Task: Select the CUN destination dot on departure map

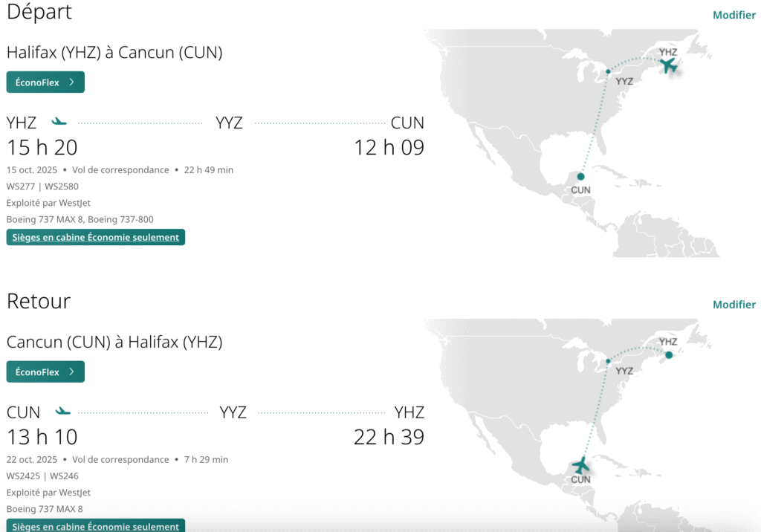Action: click(x=580, y=176)
